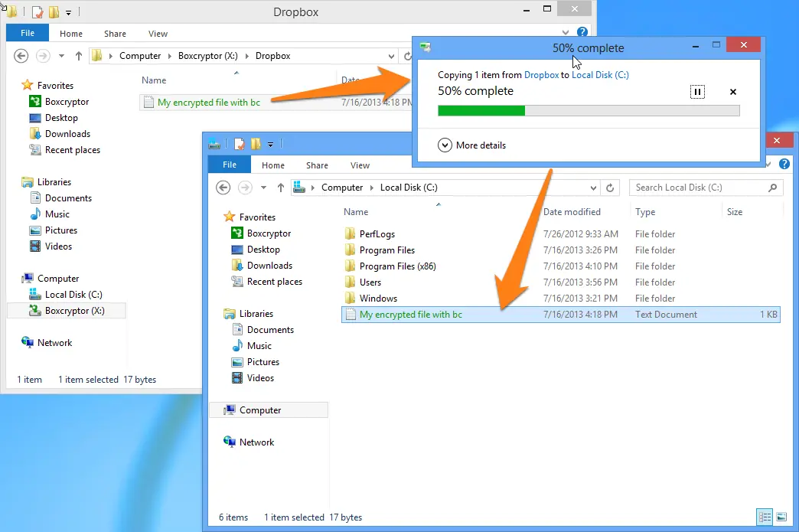Sort by Size column
799x532 pixels.
click(734, 212)
